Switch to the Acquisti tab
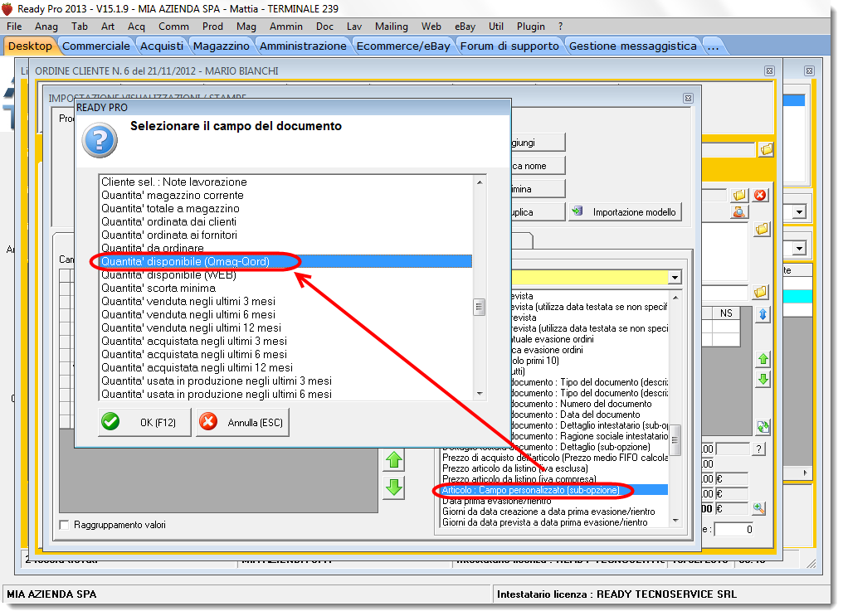The image size is (843, 616). [162, 46]
